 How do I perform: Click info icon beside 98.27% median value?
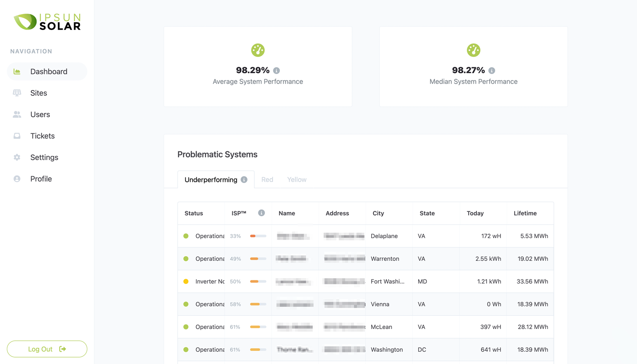point(492,70)
